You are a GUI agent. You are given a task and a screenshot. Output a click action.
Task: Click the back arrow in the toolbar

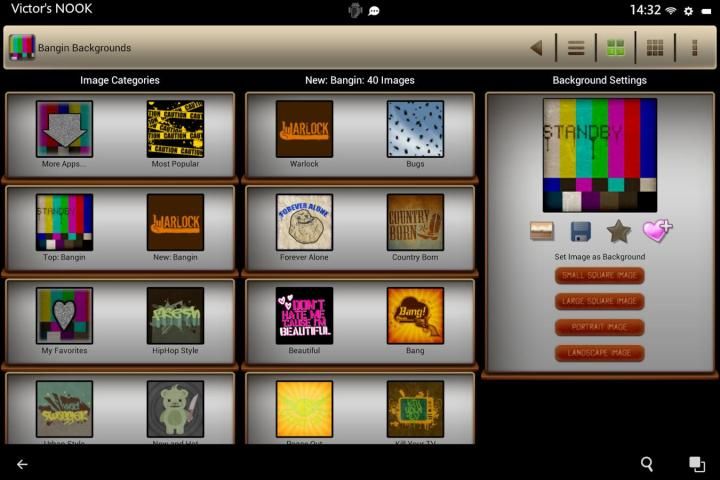(x=536, y=47)
